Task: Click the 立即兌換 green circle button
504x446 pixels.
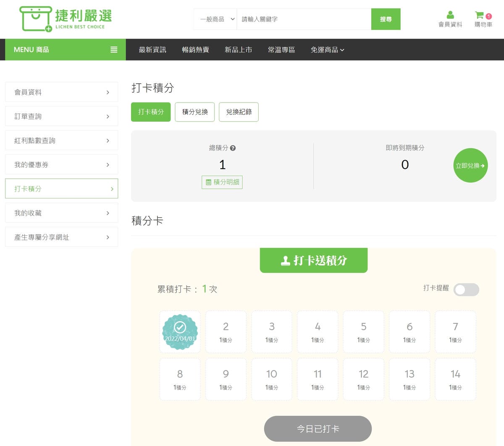Action: click(470, 166)
